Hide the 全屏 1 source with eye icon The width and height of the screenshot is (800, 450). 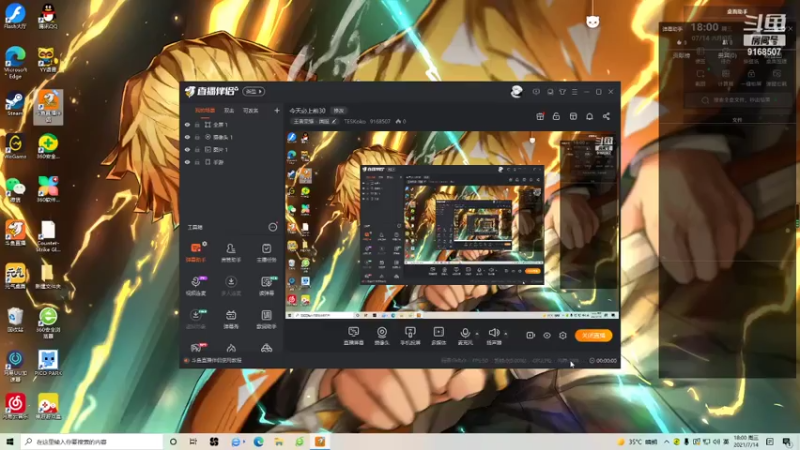187,124
